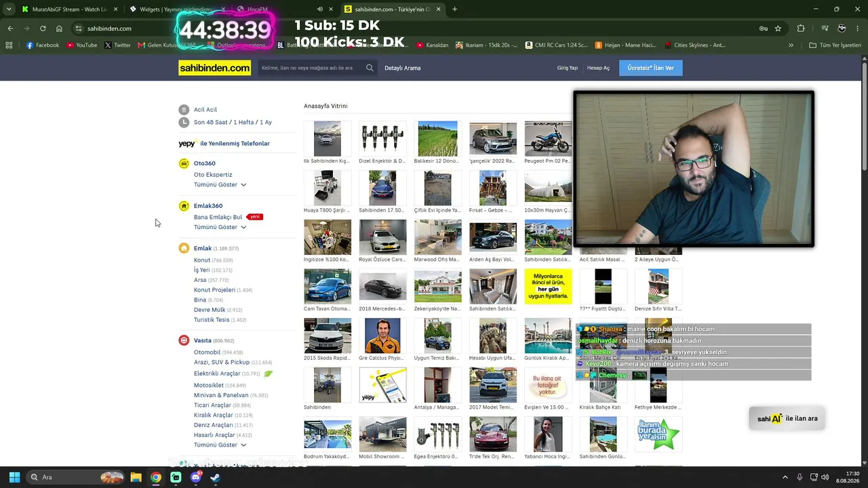Click the search magnifier icon in site header
The height and width of the screenshot is (488, 868).
[x=370, y=68]
